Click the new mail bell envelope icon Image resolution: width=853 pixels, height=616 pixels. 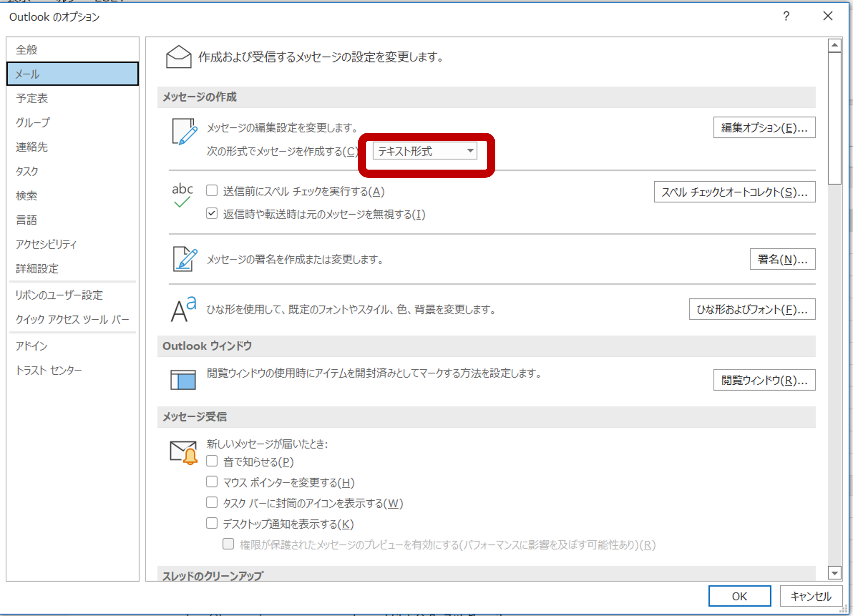pos(183,452)
